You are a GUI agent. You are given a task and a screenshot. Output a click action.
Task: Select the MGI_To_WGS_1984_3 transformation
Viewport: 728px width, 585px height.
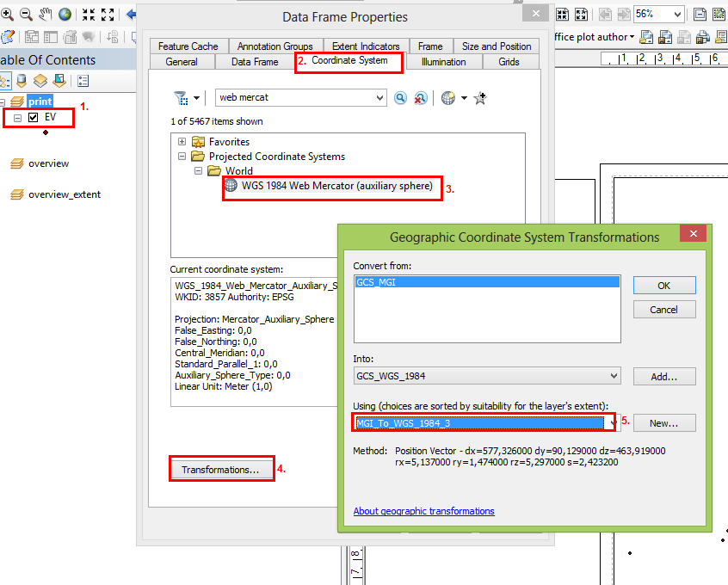482,422
